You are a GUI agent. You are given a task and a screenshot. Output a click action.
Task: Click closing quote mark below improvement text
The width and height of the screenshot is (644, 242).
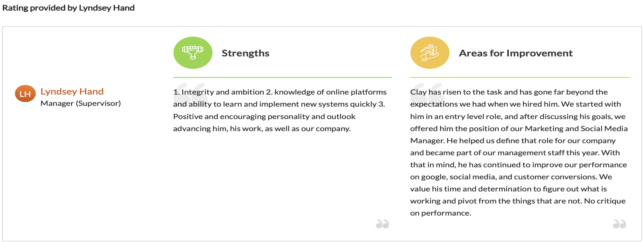619,224
